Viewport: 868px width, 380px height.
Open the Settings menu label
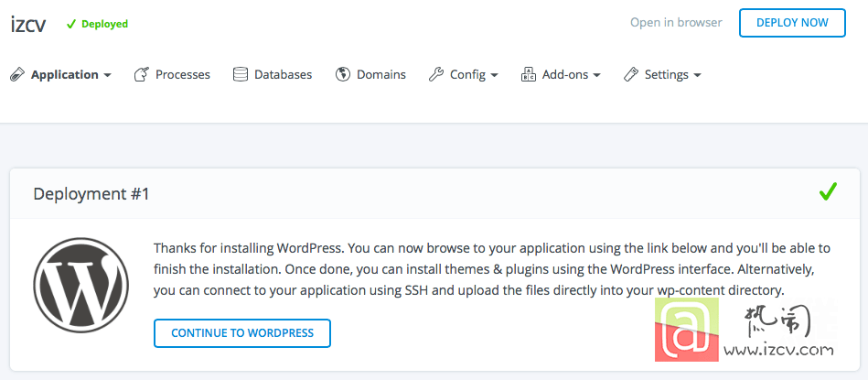(667, 75)
